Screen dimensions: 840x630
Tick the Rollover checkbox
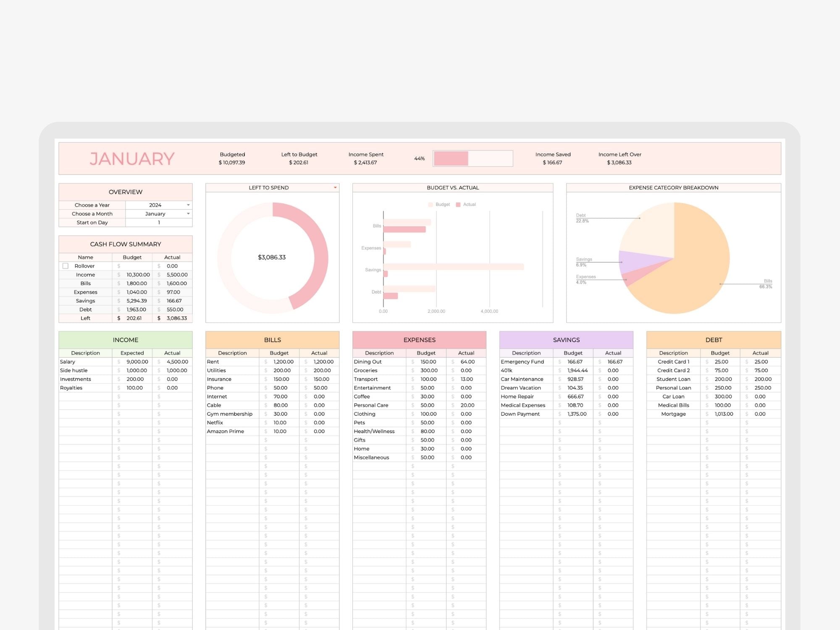coord(66,266)
